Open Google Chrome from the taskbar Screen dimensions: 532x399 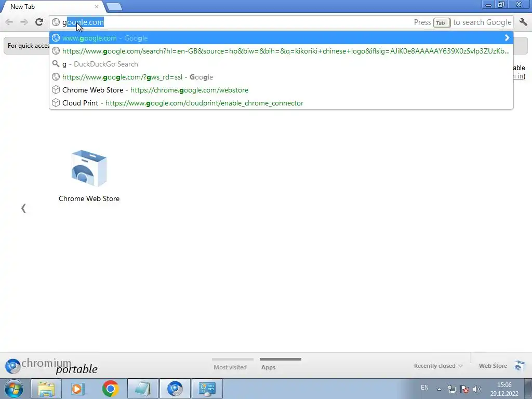pos(110,389)
